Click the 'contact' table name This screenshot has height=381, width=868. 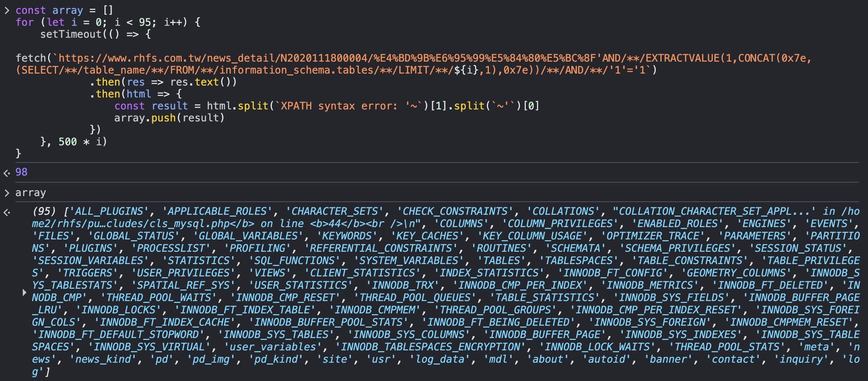(733, 359)
